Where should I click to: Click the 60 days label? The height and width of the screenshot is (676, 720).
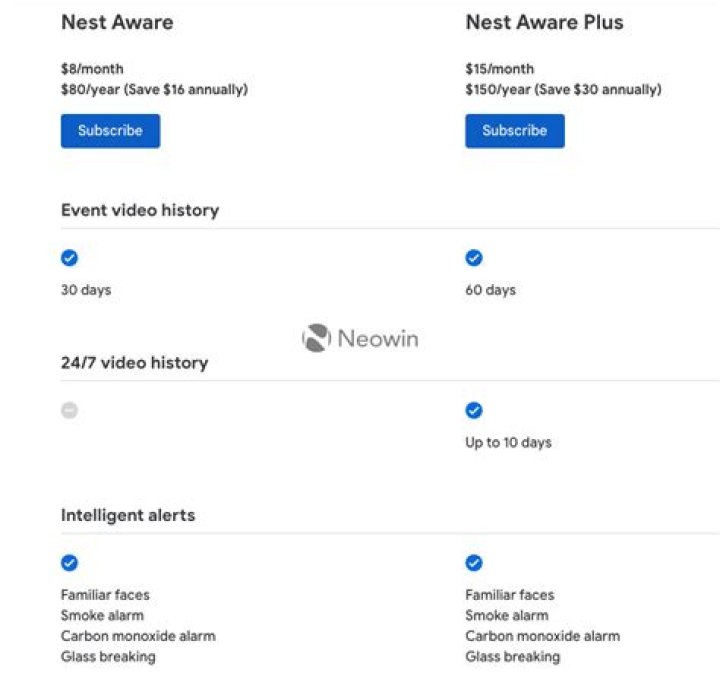pos(490,290)
